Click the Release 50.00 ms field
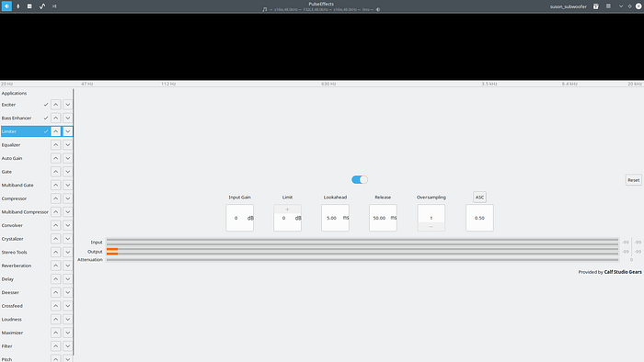The height and width of the screenshot is (362, 644). (x=383, y=218)
